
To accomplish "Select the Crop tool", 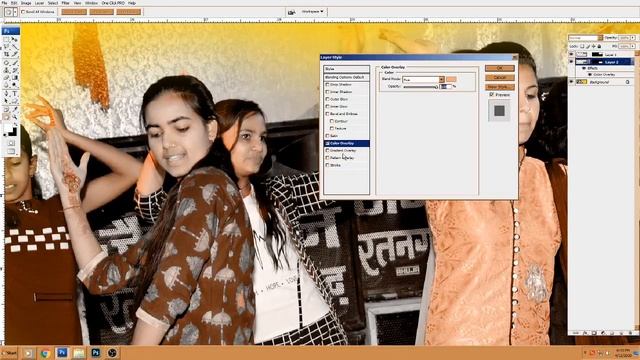I will (x=6, y=54).
